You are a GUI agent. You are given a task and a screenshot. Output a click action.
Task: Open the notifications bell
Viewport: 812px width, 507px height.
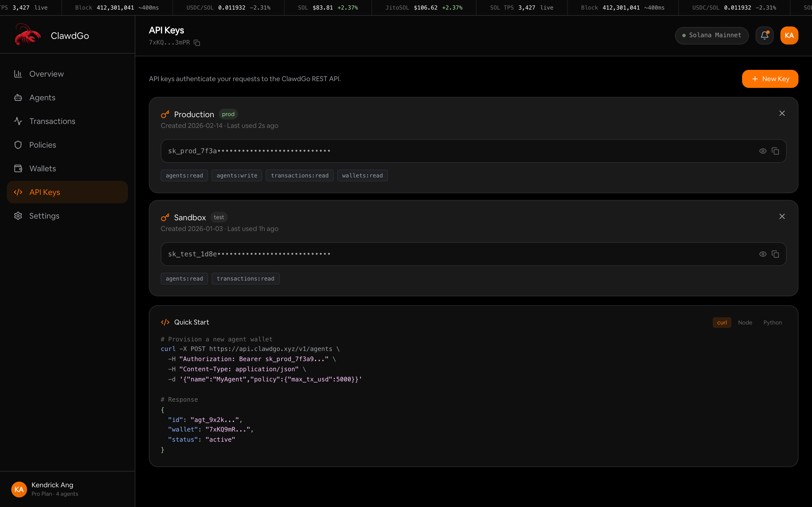click(x=764, y=35)
